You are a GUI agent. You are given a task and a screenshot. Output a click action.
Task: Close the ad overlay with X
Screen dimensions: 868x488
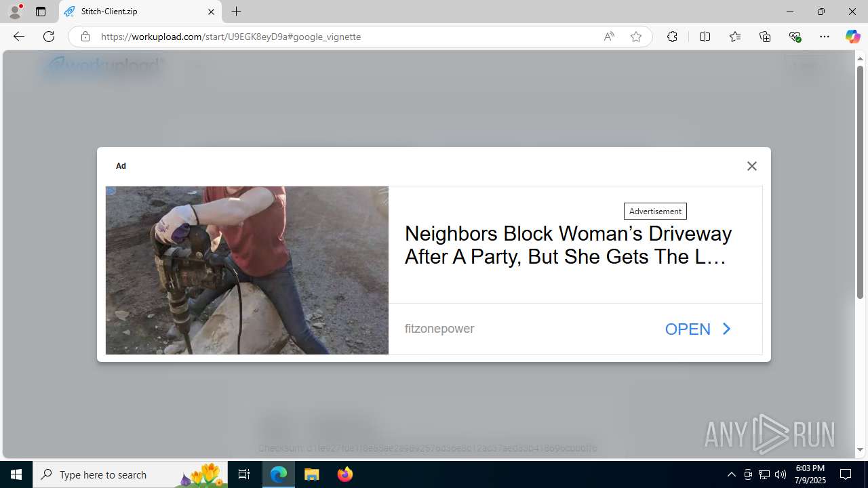(751, 166)
